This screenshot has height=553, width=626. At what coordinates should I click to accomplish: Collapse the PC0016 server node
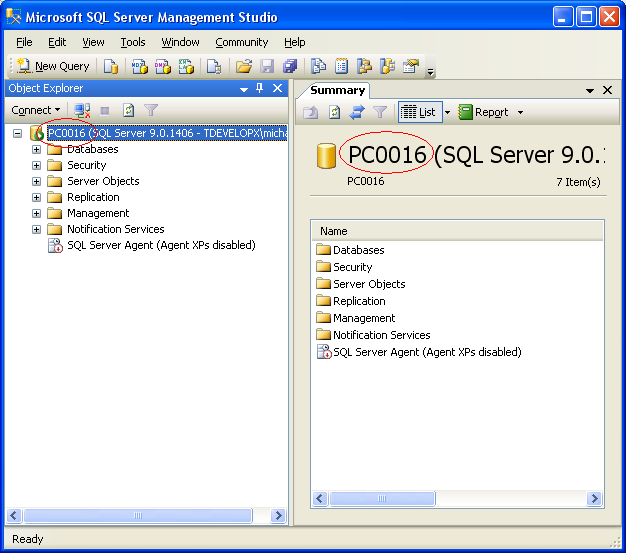click(17, 133)
